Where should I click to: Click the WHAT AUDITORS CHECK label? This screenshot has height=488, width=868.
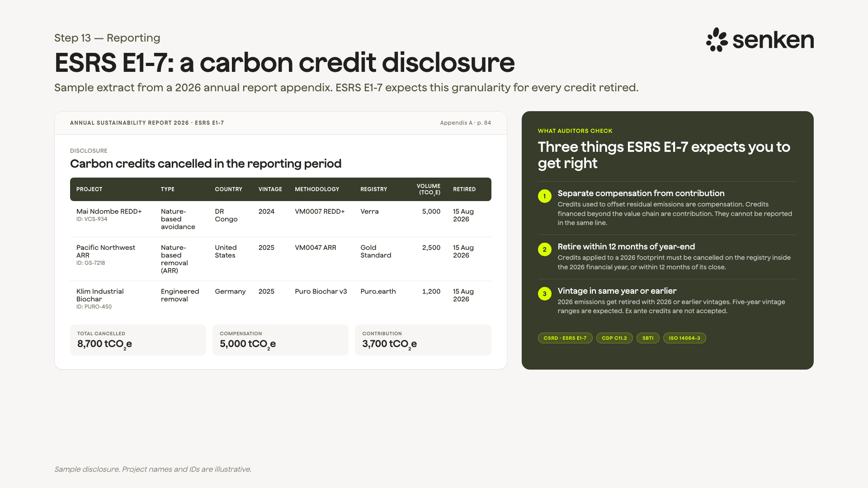click(575, 131)
